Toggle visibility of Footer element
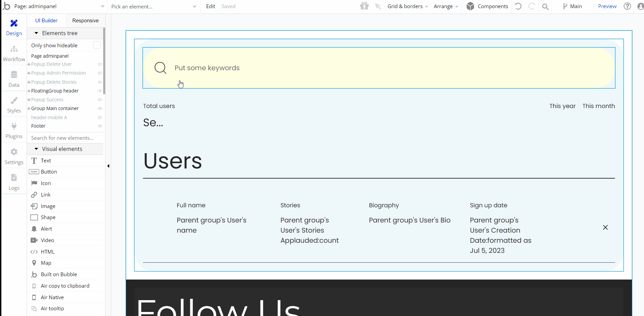644x316 pixels. [x=100, y=126]
